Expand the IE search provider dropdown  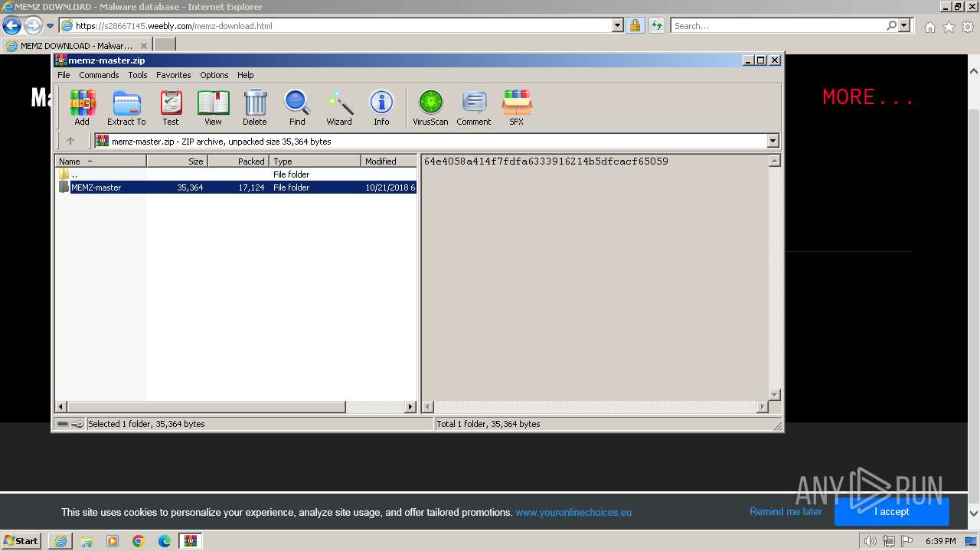(x=905, y=25)
